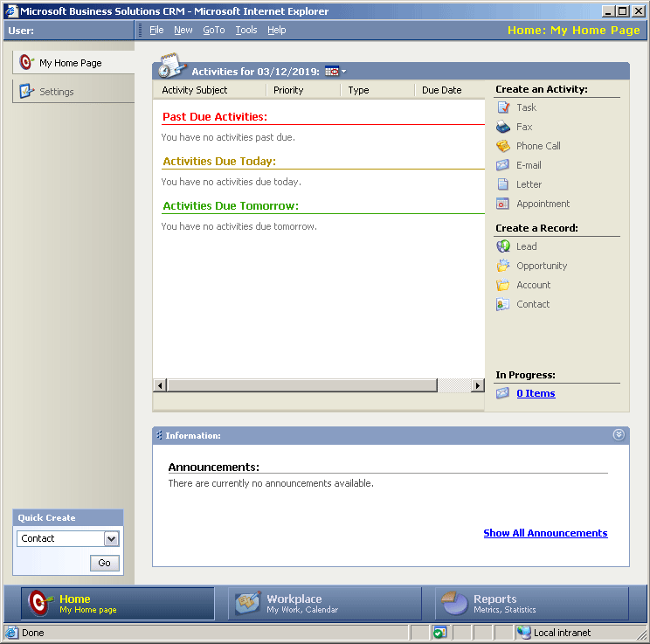Screen dimensions: 650x644
Task: Open the New menu
Action: (x=183, y=30)
